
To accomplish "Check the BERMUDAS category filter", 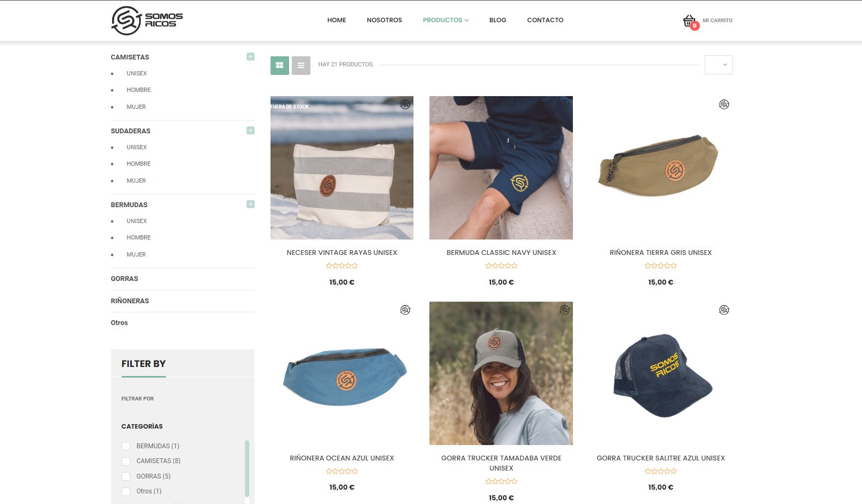I will coord(126,446).
